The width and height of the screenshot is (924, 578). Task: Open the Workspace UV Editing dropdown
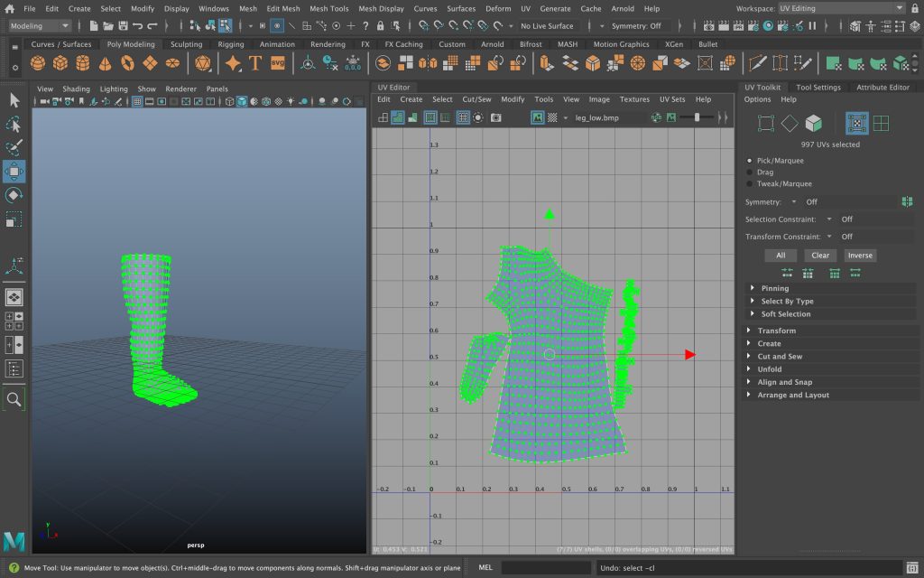click(842, 9)
